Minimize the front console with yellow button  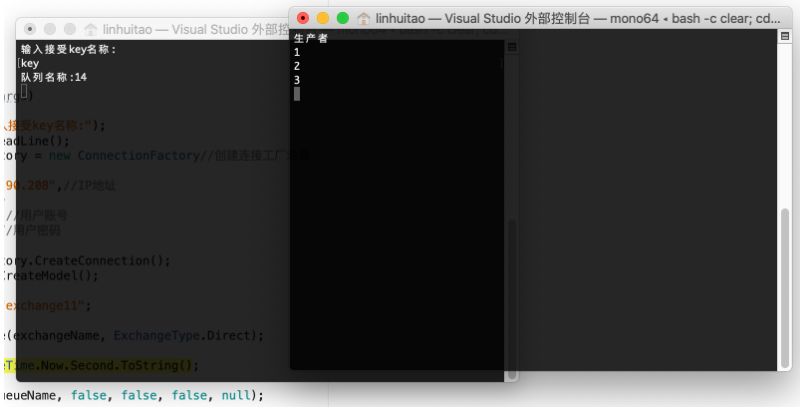pos(322,18)
